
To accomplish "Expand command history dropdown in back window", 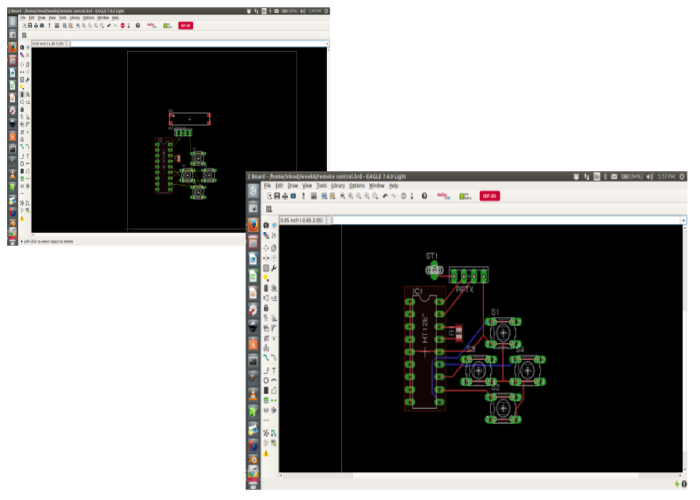I will 327,44.
